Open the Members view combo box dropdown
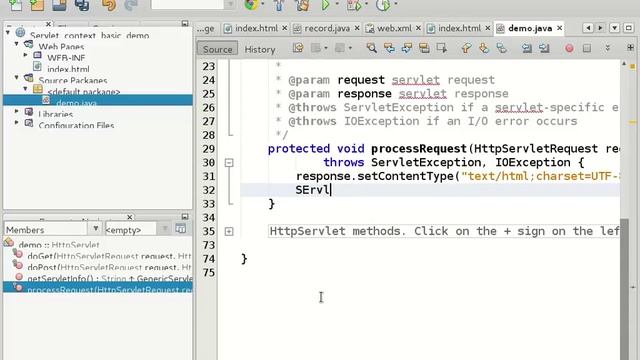Image resolution: width=640 pixels, height=360 pixels. click(x=96, y=229)
